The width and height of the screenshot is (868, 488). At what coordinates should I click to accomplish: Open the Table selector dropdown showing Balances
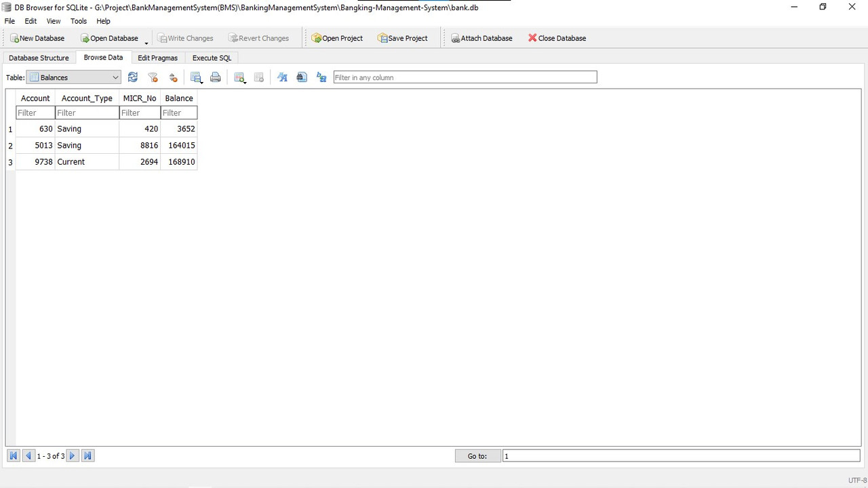click(73, 77)
